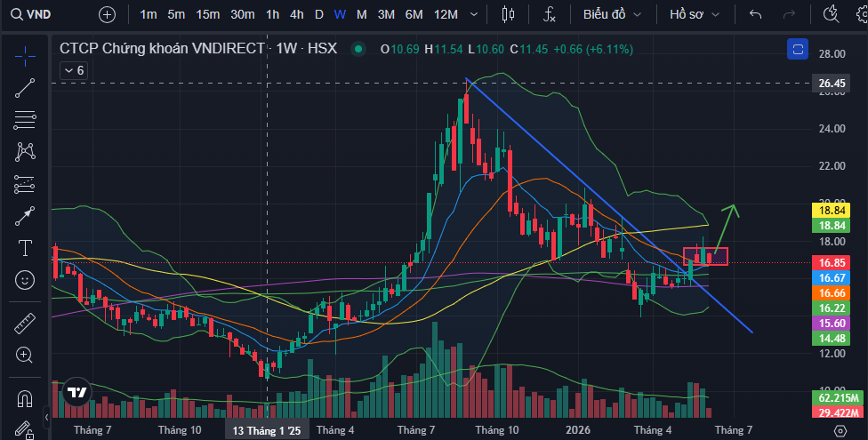Select the 4h timeframe
868x440 pixels.
tap(297, 14)
